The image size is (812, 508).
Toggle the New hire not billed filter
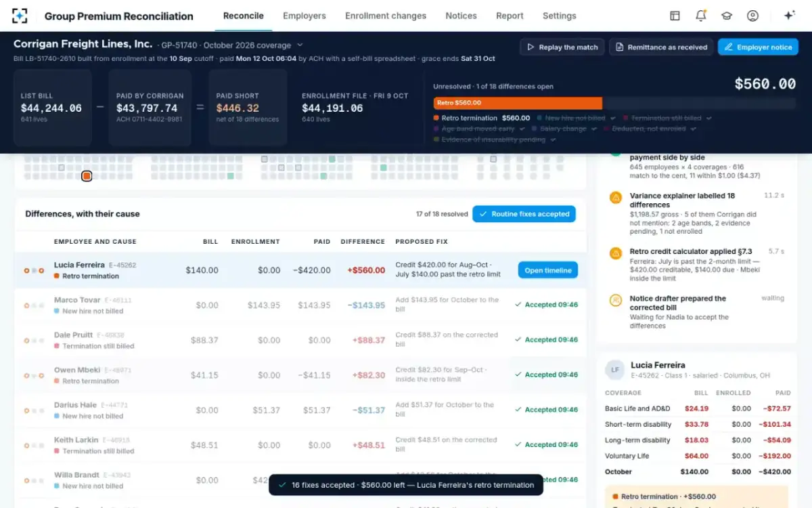click(x=575, y=118)
